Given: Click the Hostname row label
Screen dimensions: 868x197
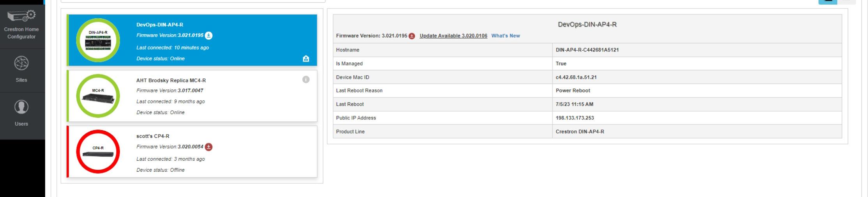Looking at the screenshot, I should [348, 50].
